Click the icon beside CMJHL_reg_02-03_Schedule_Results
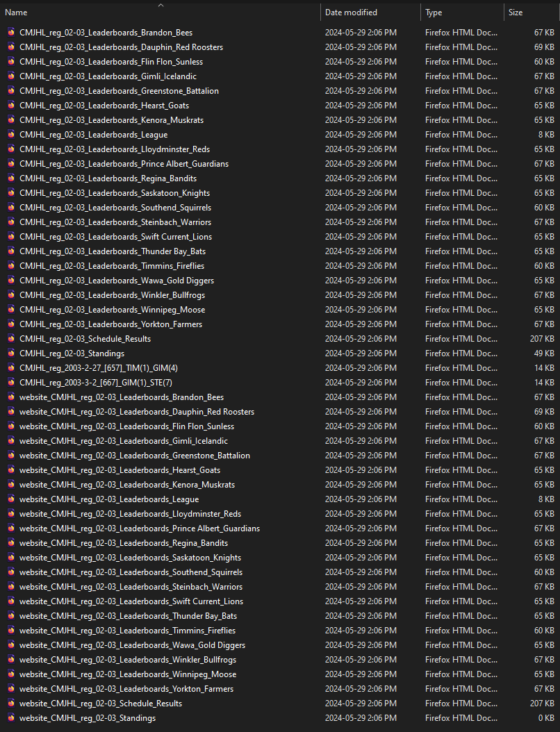 coord(11,339)
